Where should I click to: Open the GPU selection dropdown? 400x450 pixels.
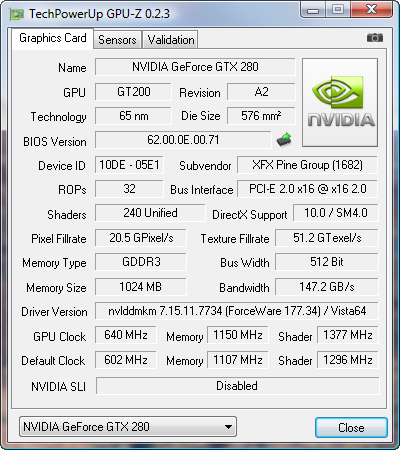click(x=128, y=427)
